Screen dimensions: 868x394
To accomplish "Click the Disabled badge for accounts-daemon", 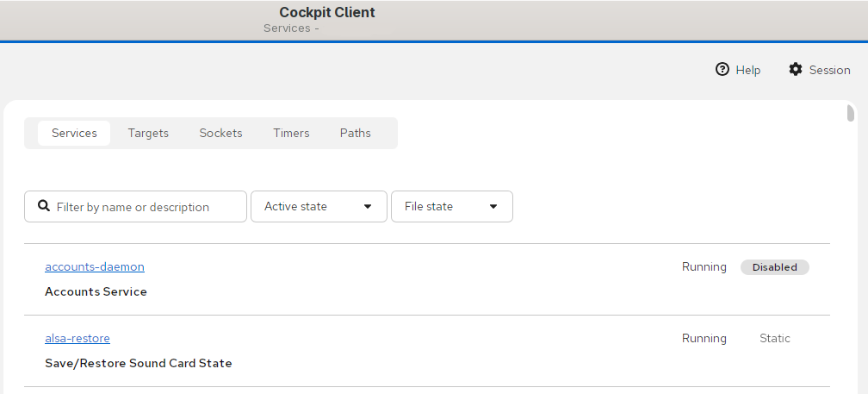I will click(774, 267).
